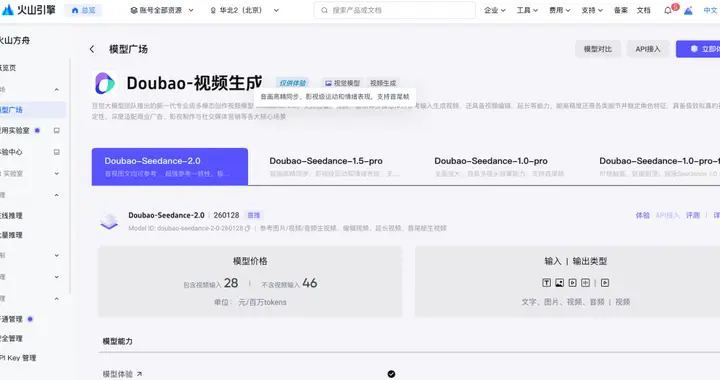Go to 备案 in the top bar
This screenshot has height=380, width=720.
[621, 10]
